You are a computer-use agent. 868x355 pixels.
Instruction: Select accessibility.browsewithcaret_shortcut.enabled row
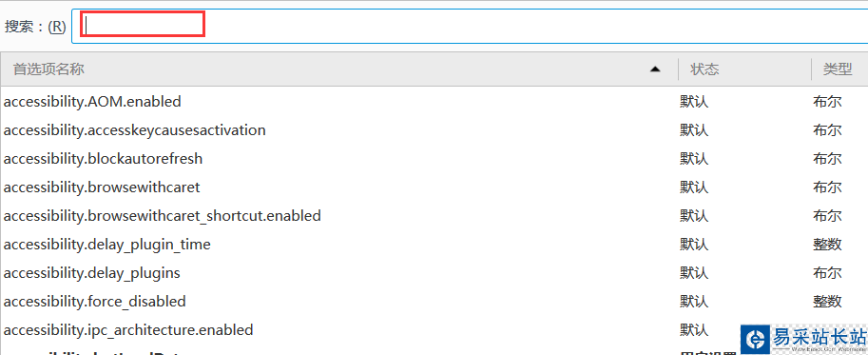click(x=434, y=215)
